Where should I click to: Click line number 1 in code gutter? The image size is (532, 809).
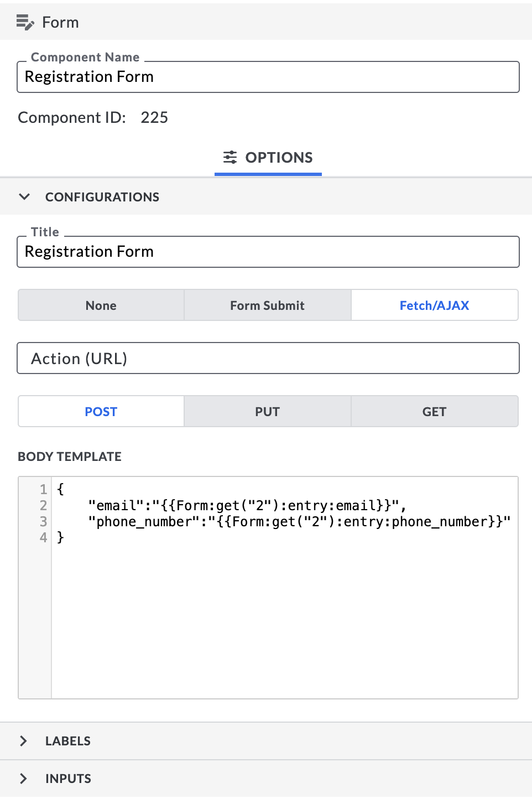43,489
